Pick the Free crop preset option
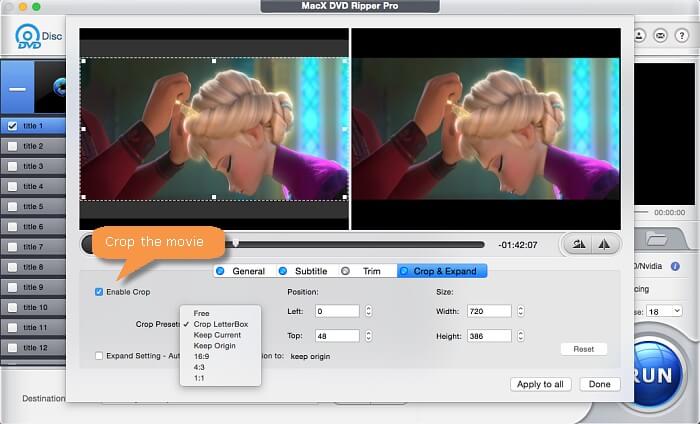 (x=202, y=313)
